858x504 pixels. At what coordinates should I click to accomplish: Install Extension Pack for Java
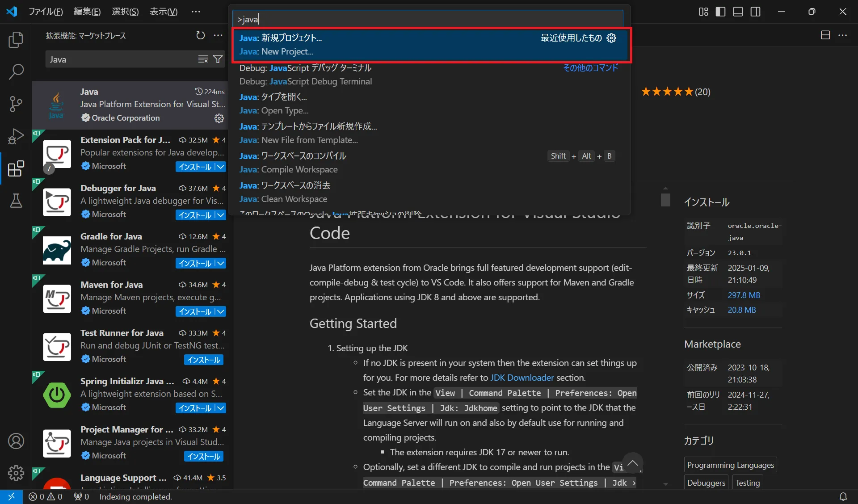click(195, 167)
